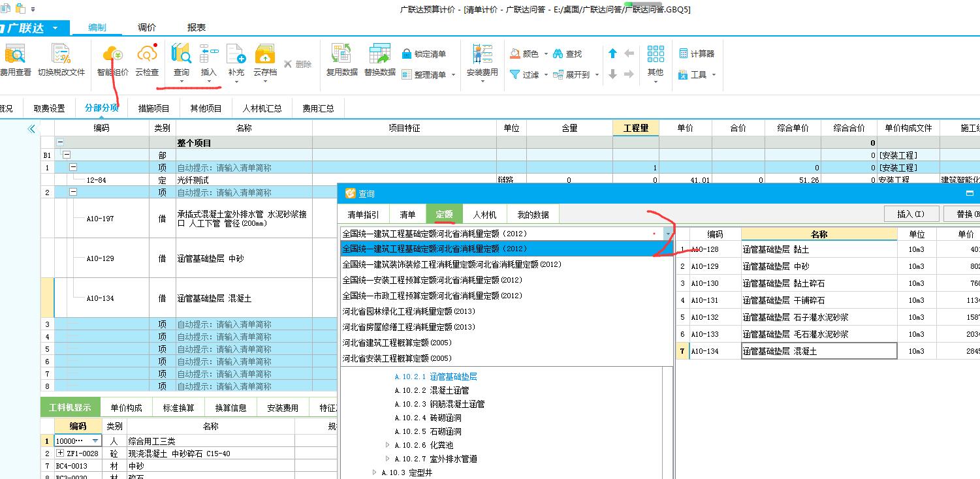Viewport: 980px width, 479px height.
Task: Collapse left panel with double chevron
Action: coord(31,129)
